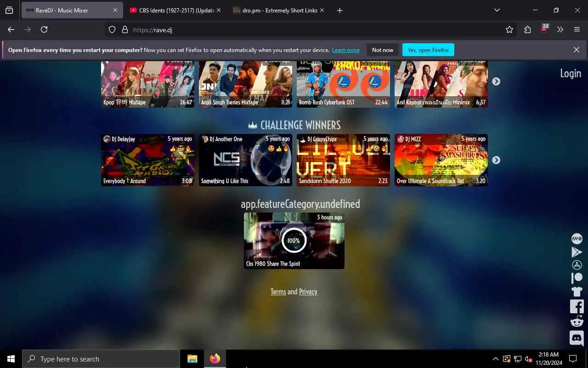Click Yes, open Firefox button

click(x=428, y=50)
